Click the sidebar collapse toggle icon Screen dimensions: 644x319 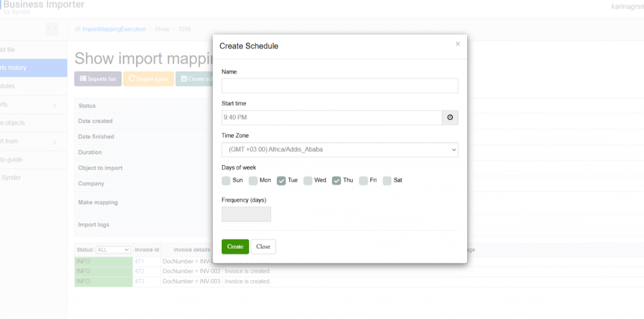(52, 29)
